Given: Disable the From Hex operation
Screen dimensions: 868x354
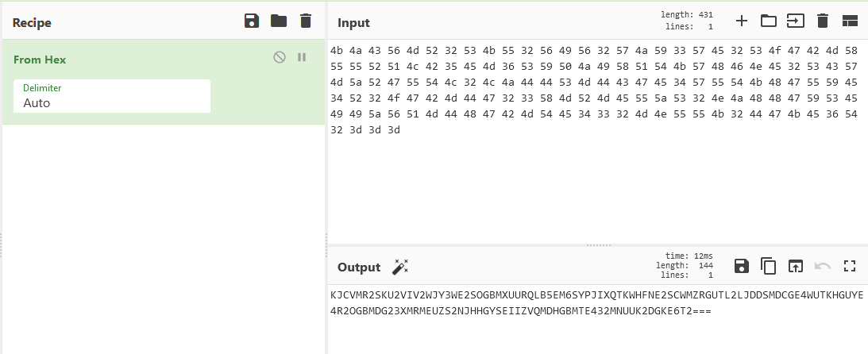Looking at the screenshot, I should point(280,57).
